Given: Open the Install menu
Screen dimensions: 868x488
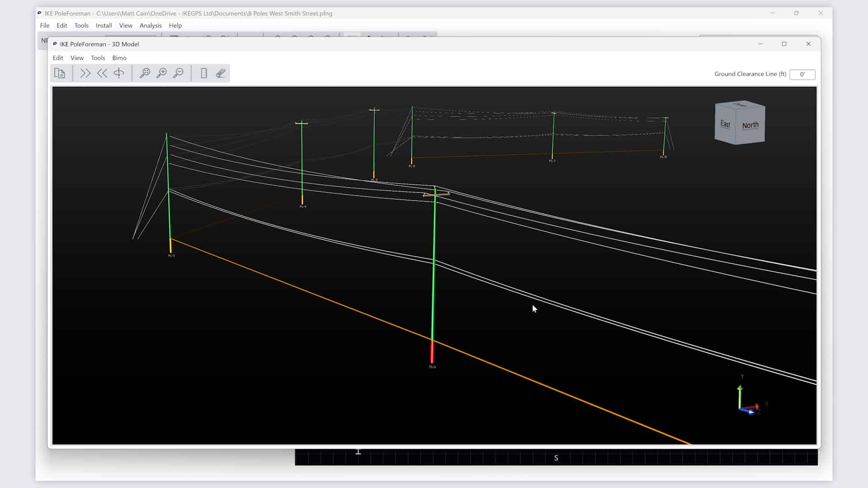Looking at the screenshot, I should point(104,25).
